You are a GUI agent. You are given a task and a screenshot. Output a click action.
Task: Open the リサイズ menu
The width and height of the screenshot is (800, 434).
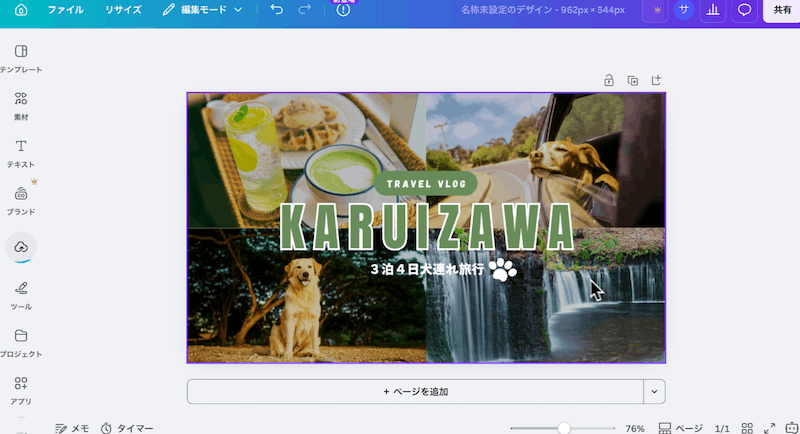coord(123,10)
